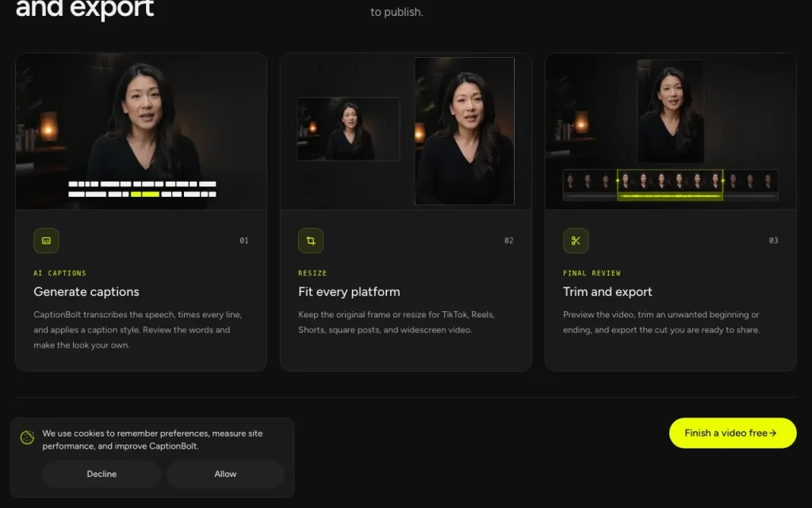The width and height of the screenshot is (812, 508).
Task: Select the tall portrait frame thumbnail
Action: [465, 131]
